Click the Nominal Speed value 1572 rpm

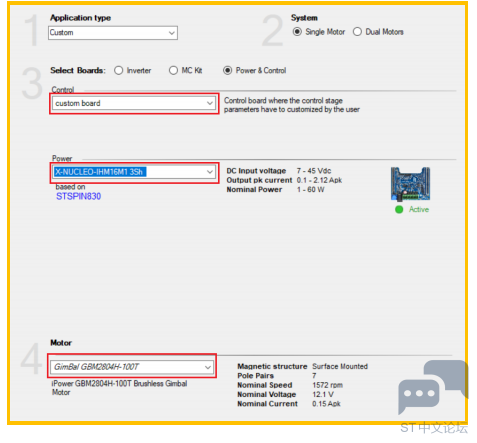point(327,385)
